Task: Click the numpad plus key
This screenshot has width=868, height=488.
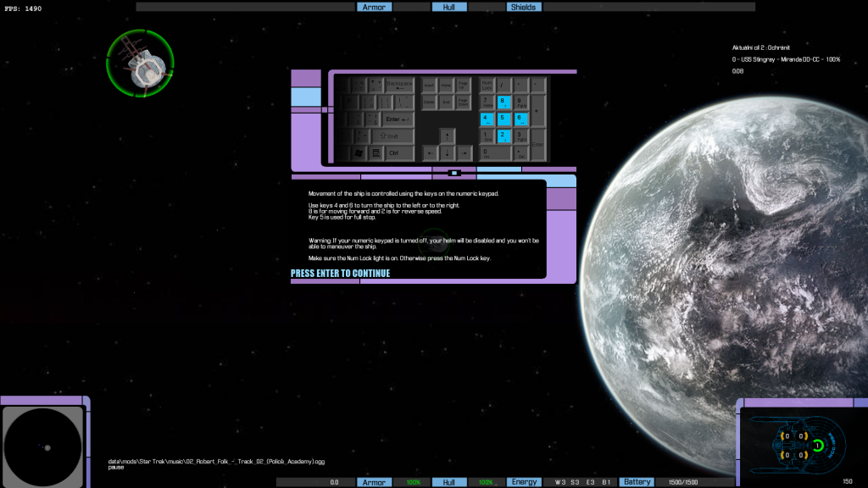Action: [537, 111]
